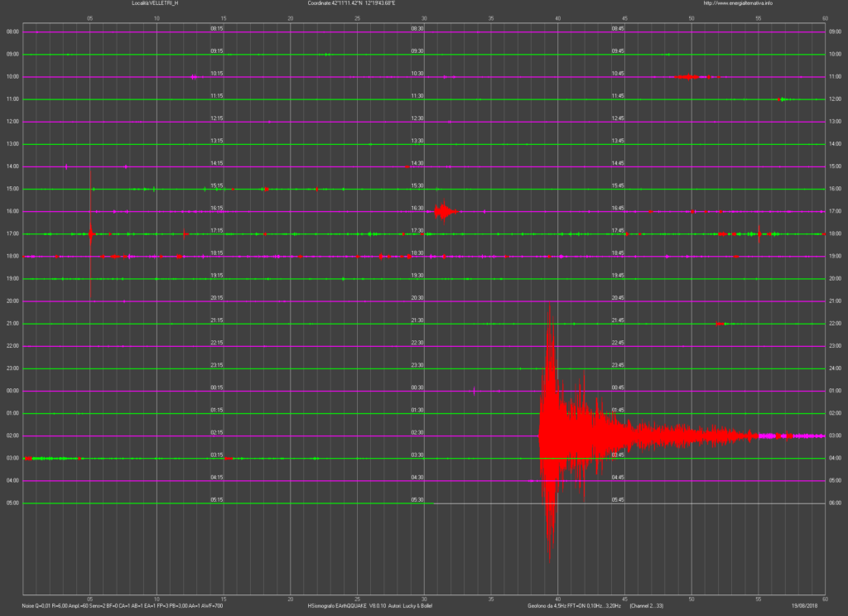Click the 45 minute mark on bottom axis
Image resolution: width=848 pixels, height=616 pixels.
624,599
